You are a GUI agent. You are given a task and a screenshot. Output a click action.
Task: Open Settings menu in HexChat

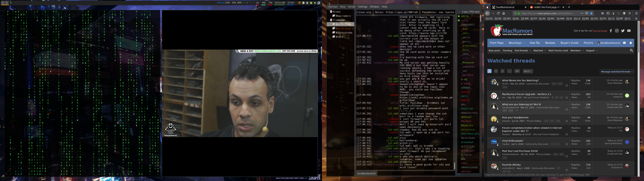(x=362, y=7)
